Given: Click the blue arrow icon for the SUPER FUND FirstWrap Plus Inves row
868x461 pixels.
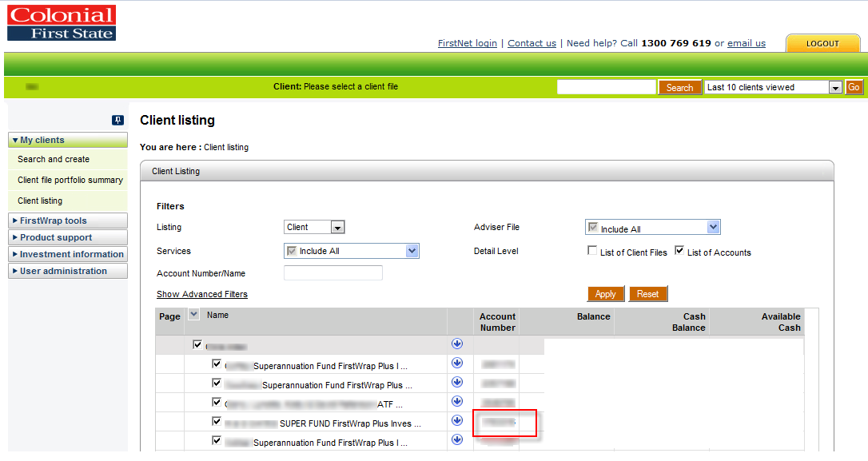Looking at the screenshot, I should point(456,420).
